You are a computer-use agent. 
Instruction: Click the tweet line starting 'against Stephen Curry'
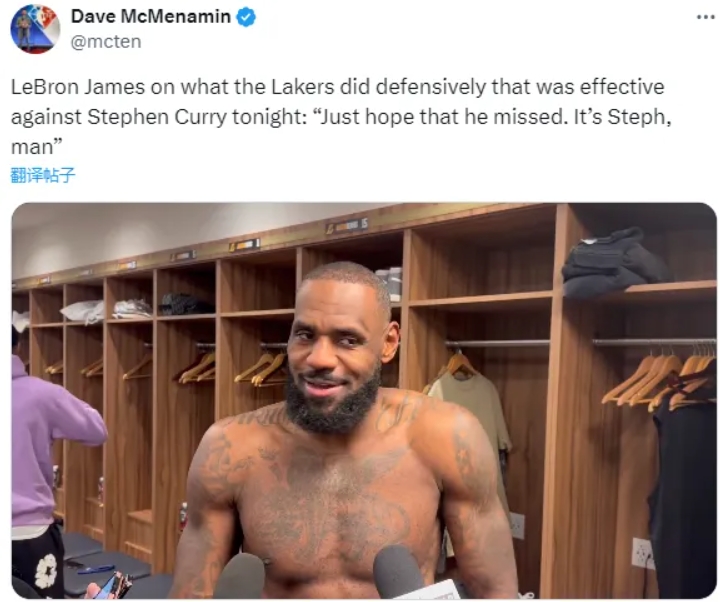pos(341,117)
